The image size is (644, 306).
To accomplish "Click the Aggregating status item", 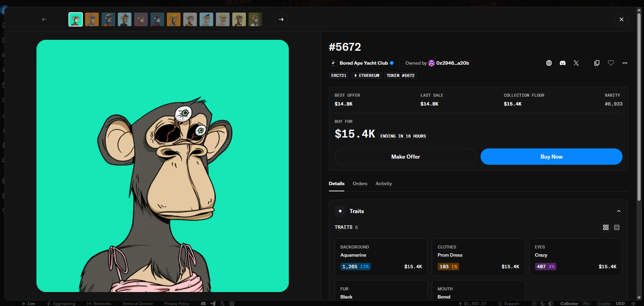I will (x=61, y=304).
